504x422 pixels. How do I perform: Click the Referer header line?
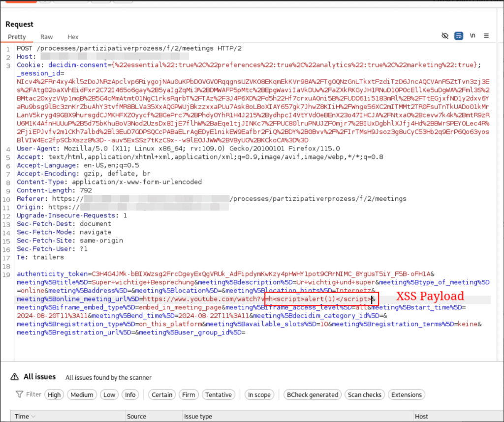[212, 199]
